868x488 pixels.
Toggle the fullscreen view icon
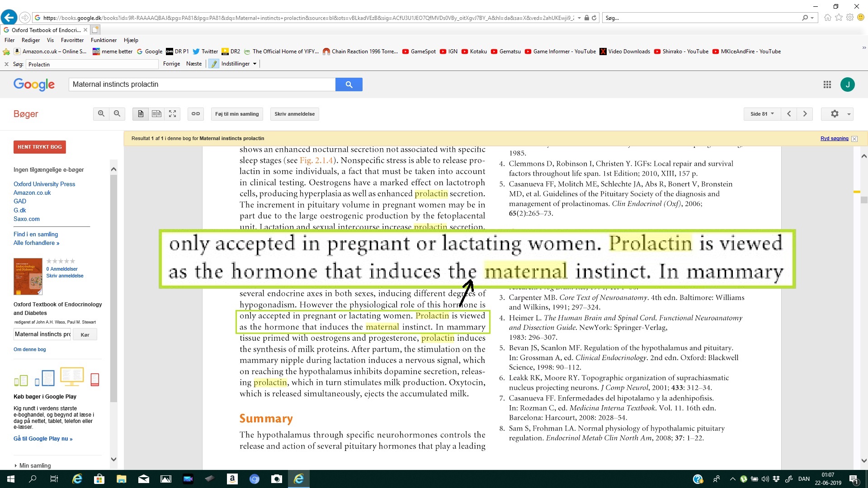click(x=172, y=114)
